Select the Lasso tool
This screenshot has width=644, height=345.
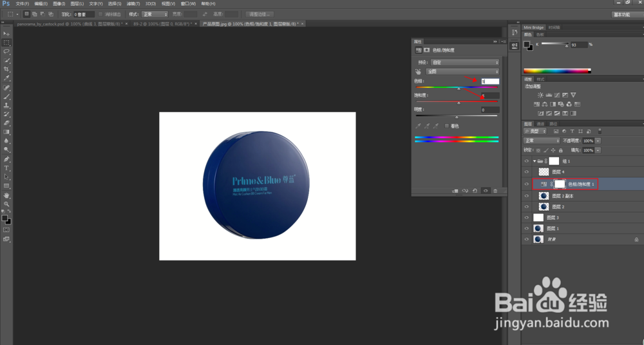(6, 52)
